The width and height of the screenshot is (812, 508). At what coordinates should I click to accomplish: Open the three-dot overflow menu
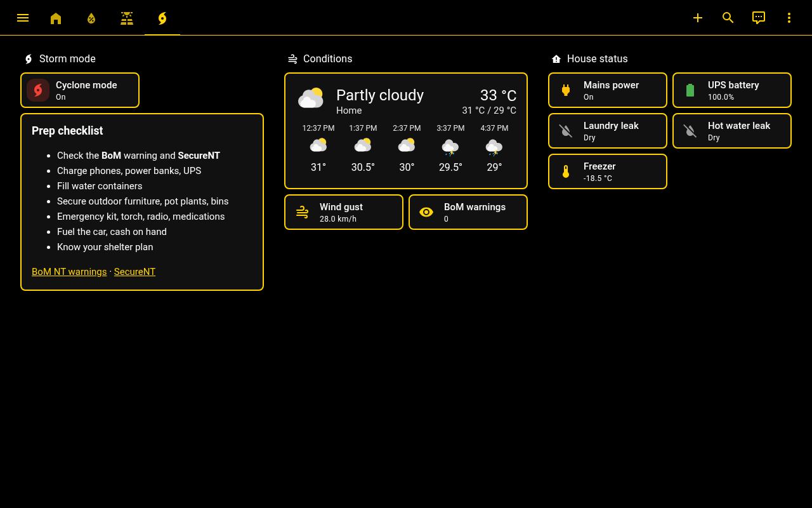(789, 18)
